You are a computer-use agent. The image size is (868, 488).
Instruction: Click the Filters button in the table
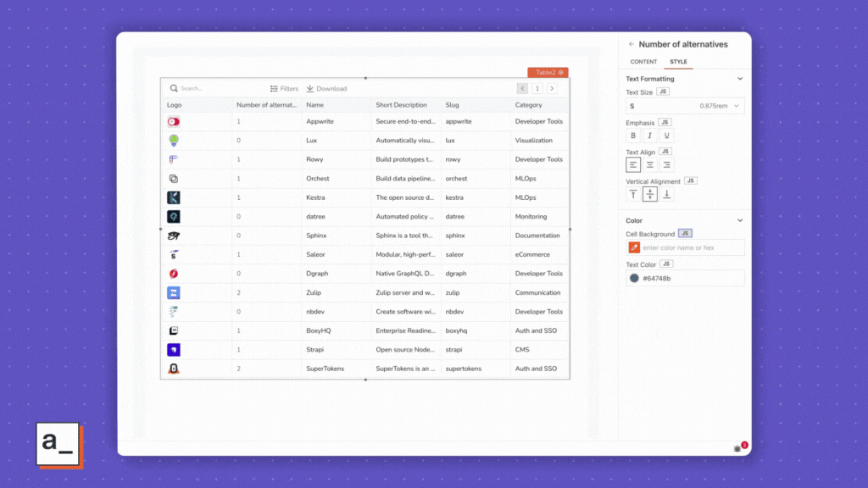click(x=285, y=88)
